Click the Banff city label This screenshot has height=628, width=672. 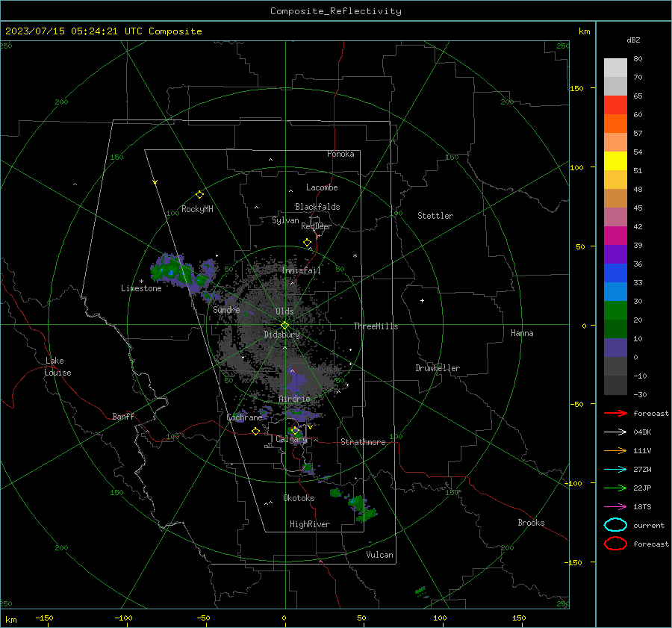[x=123, y=416]
